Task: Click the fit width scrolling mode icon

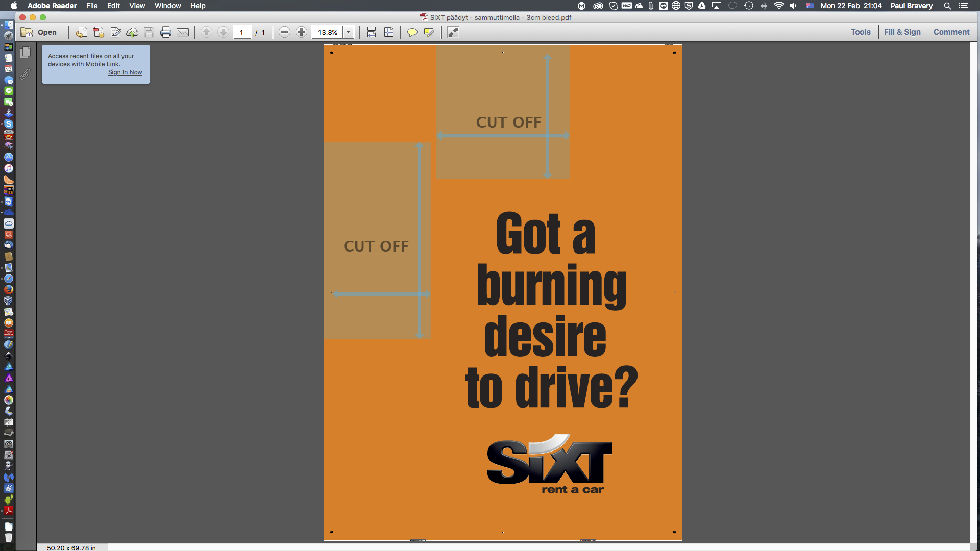Action: 372,32
